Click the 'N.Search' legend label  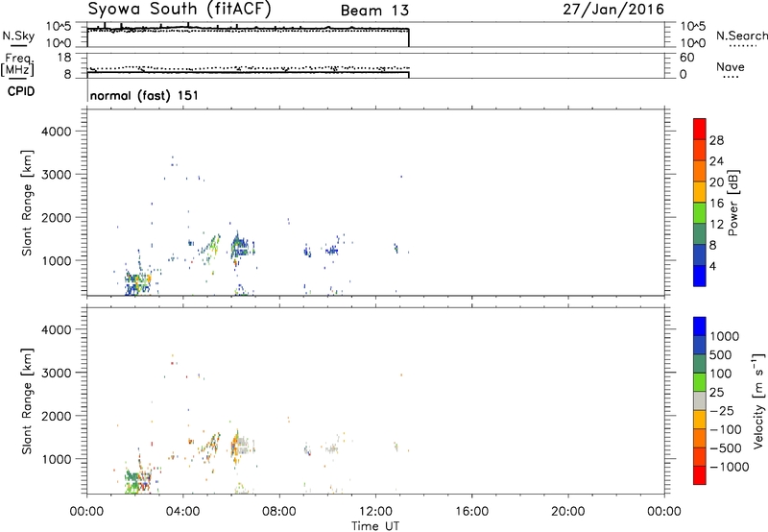pos(742,36)
